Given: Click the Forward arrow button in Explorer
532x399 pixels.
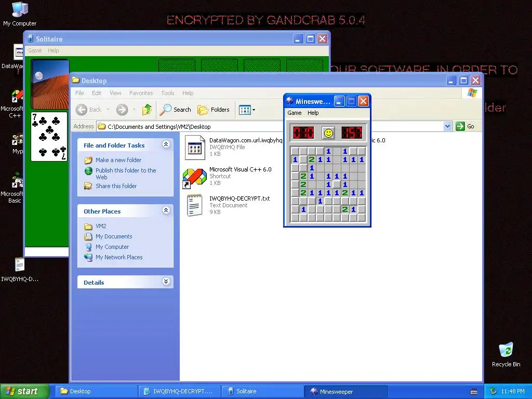Looking at the screenshot, I should coord(122,110).
